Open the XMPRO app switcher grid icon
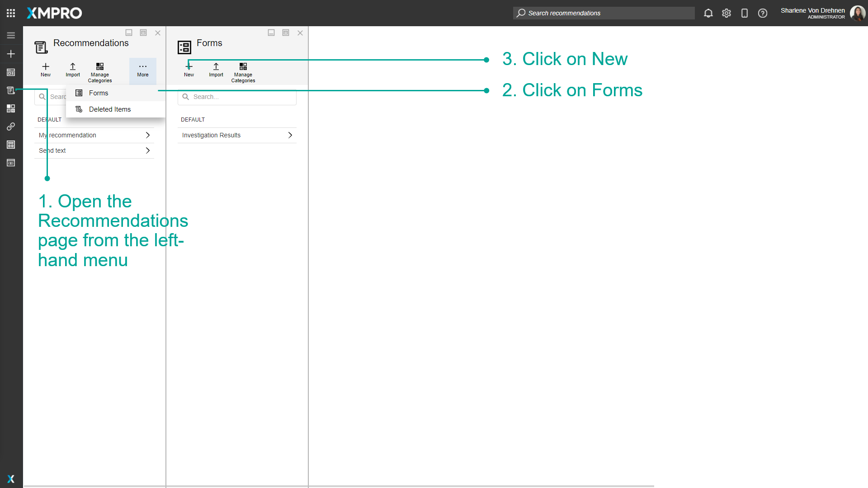 (11, 13)
